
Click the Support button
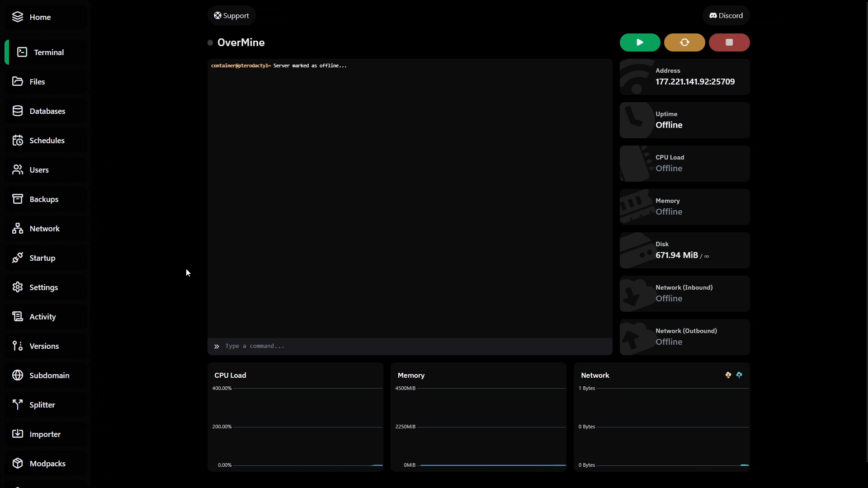[x=231, y=16]
